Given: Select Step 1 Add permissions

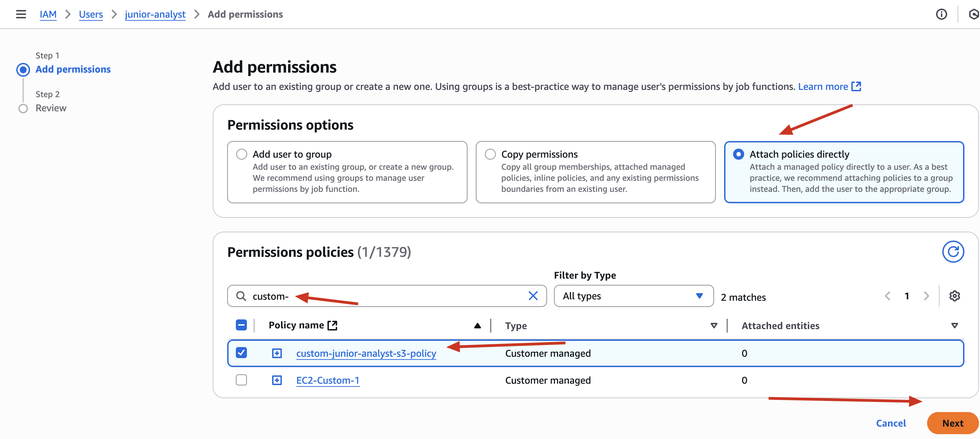Looking at the screenshot, I should pyautogui.click(x=73, y=69).
